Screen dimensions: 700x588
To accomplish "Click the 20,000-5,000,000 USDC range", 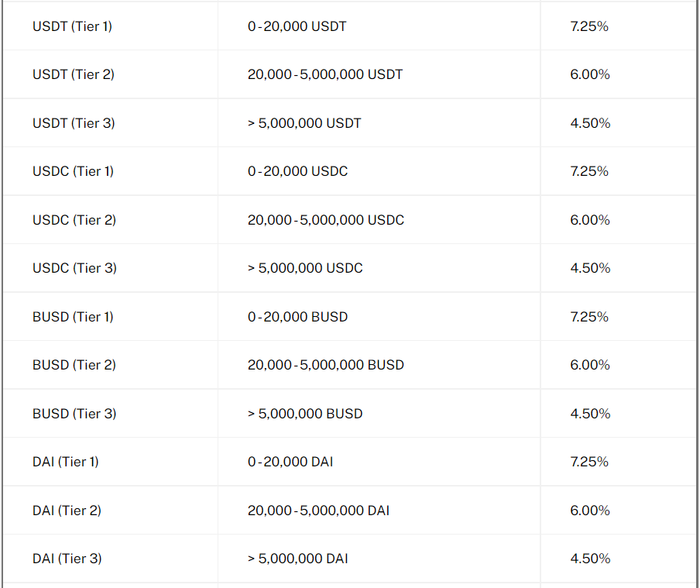I will 326,220.
